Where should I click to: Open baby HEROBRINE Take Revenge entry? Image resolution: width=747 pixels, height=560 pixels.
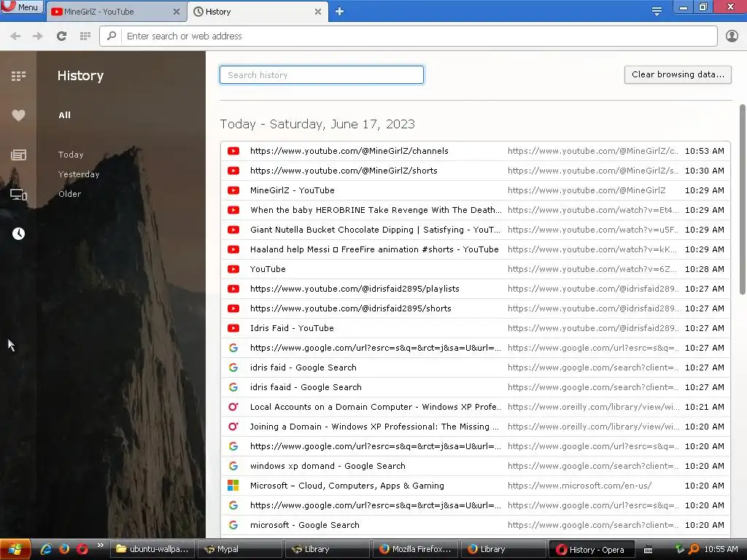point(476,210)
